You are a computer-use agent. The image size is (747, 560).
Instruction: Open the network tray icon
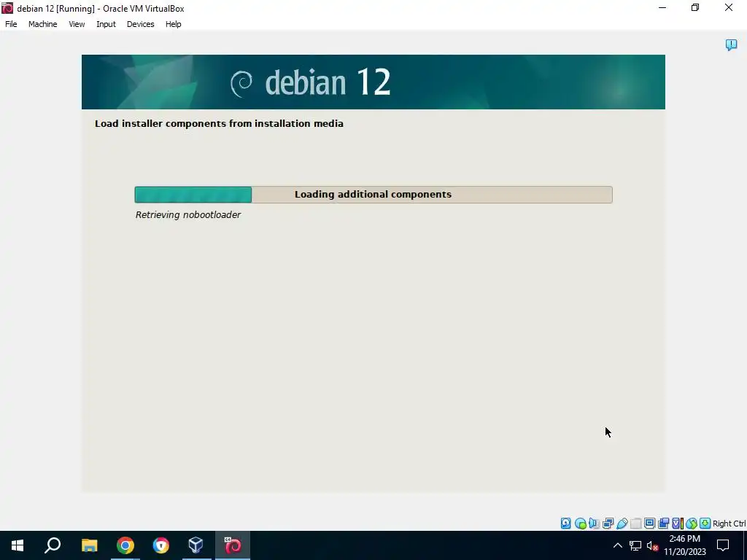pos(635,545)
